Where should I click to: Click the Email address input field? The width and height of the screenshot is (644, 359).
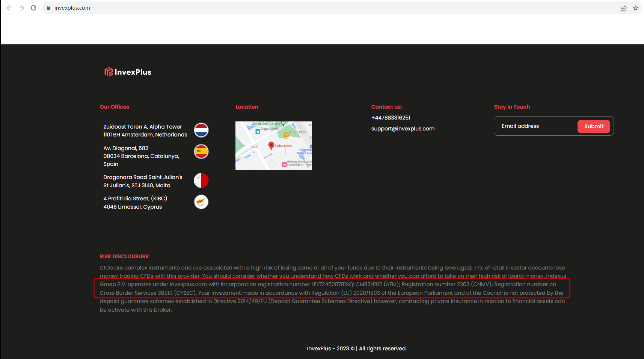(535, 126)
